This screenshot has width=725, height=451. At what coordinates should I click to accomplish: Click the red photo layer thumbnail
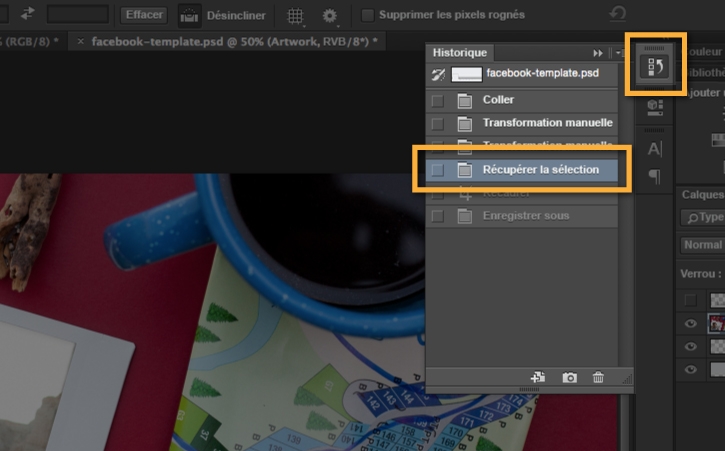point(717,323)
